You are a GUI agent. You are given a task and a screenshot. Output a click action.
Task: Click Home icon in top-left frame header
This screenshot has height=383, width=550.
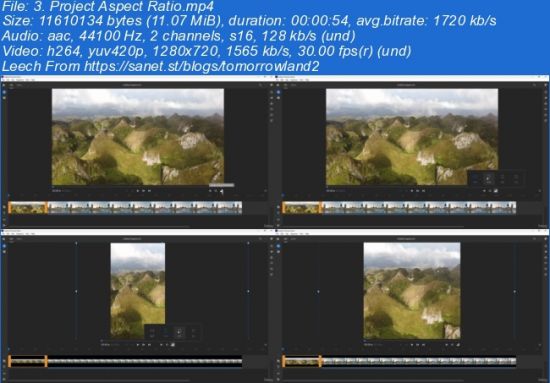(4, 85)
